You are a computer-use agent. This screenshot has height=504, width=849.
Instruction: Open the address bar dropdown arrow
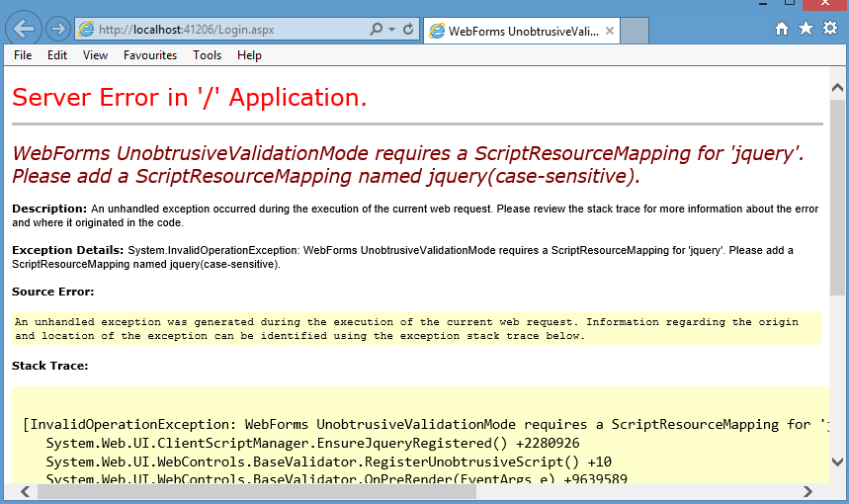pos(391,29)
